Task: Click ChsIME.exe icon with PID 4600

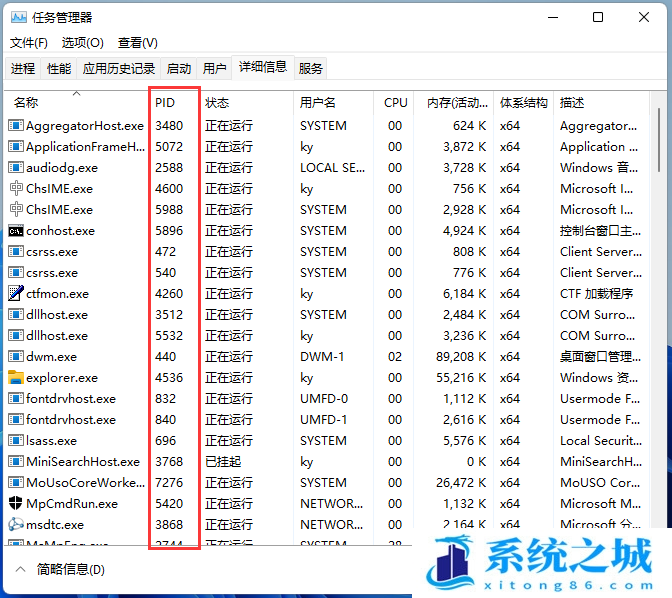Action: [16, 189]
